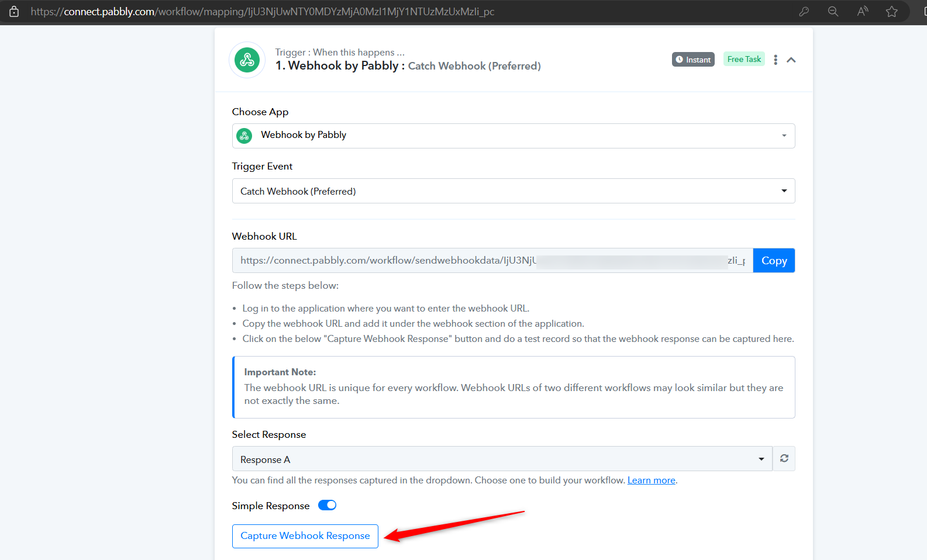The image size is (927, 560).
Task: Click the read aloud icon in the address bar
Action: click(x=863, y=12)
